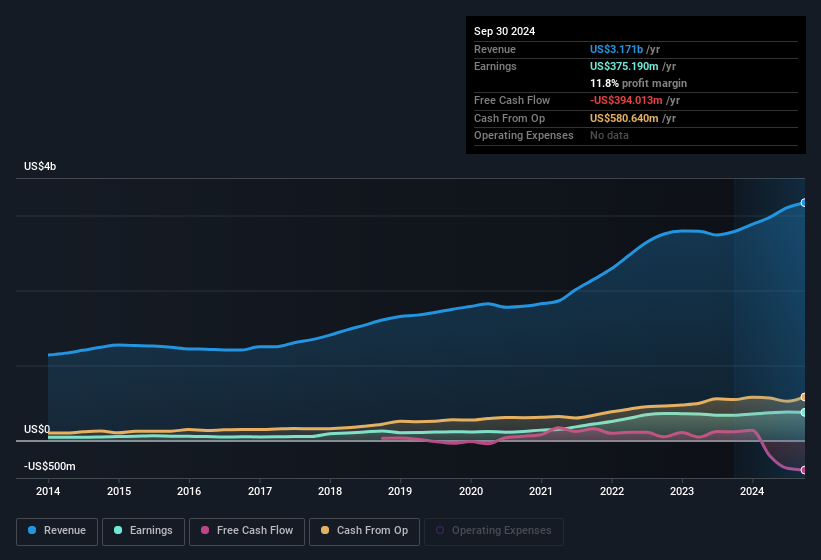Click the Earnings row label in tooltip
Viewport: 821px width, 560px height.
pyautogui.click(x=495, y=66)
